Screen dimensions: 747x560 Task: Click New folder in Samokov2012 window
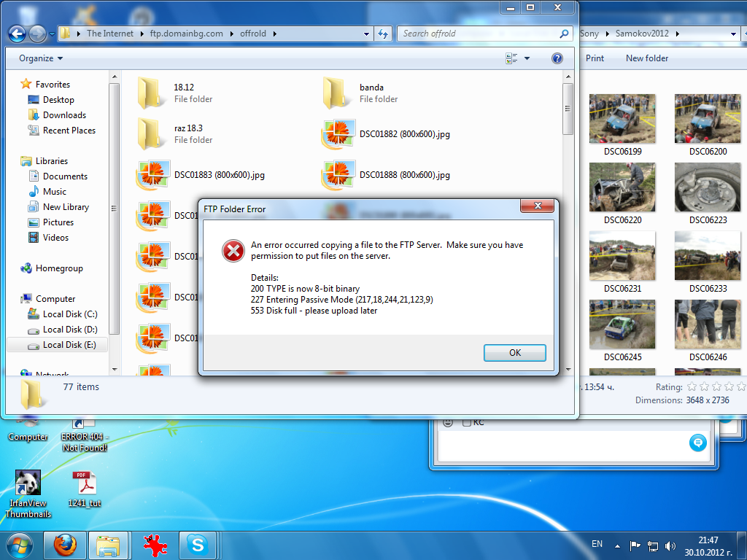647,58
